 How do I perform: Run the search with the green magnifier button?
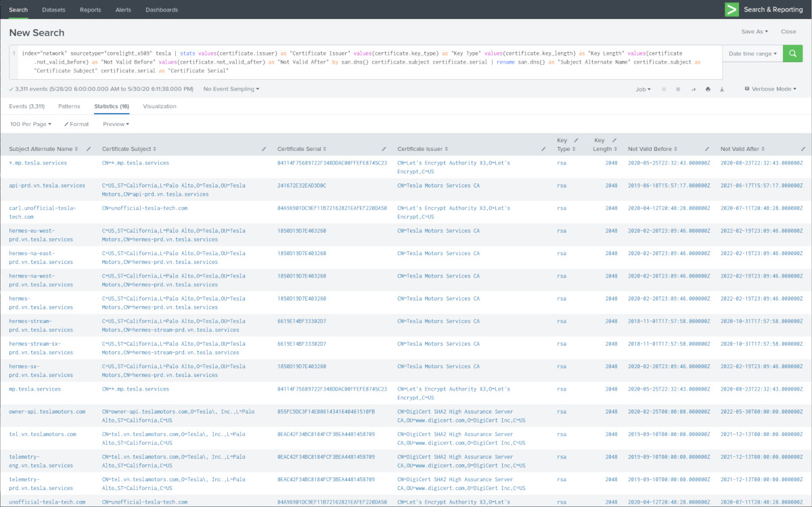pyautogui.click(x=792, y=53)
